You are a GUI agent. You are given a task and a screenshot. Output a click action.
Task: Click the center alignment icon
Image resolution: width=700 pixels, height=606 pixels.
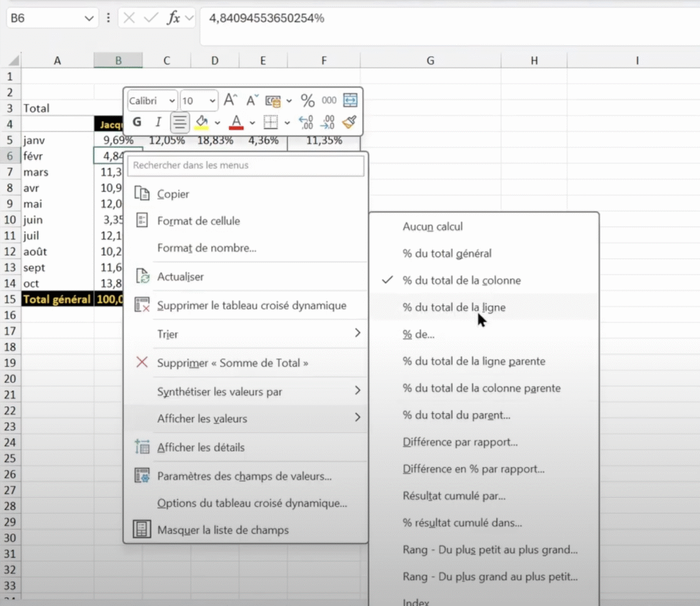(180, 122)
